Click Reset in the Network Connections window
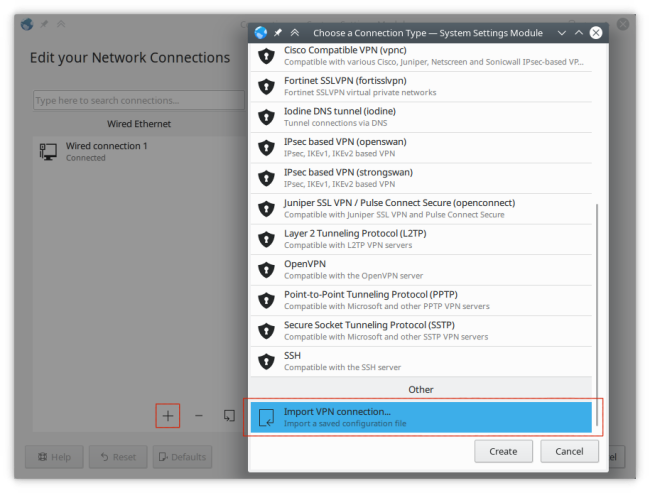Screen dimensions: 650x493 tap(118, 457)
